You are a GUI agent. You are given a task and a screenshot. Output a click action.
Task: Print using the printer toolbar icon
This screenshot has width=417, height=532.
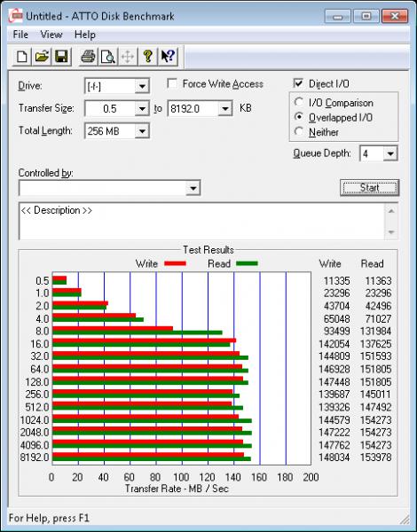pyautogui.click(x=88, y=57)
